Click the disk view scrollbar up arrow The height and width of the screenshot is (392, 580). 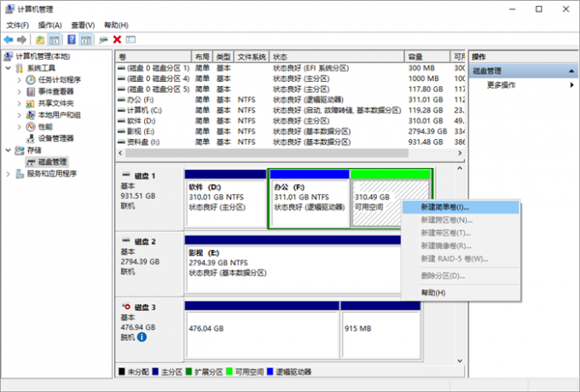460,168
